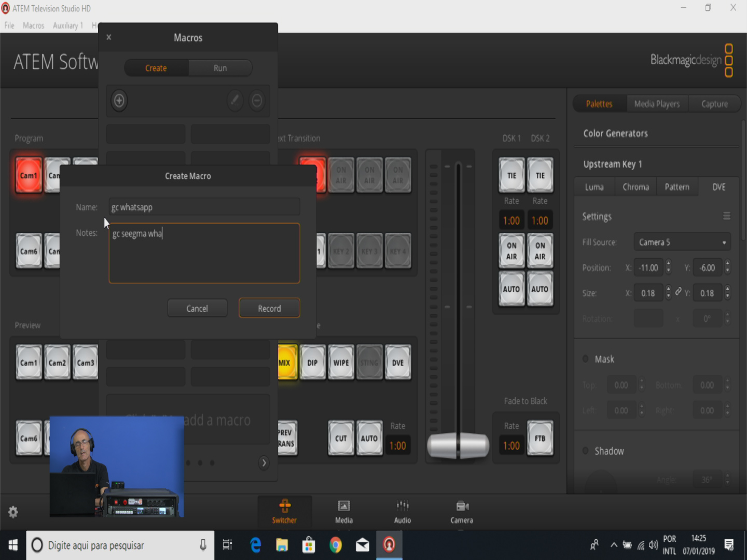
Task: Show hidden system tray icons chevron
Action: [x=614, y=545]
